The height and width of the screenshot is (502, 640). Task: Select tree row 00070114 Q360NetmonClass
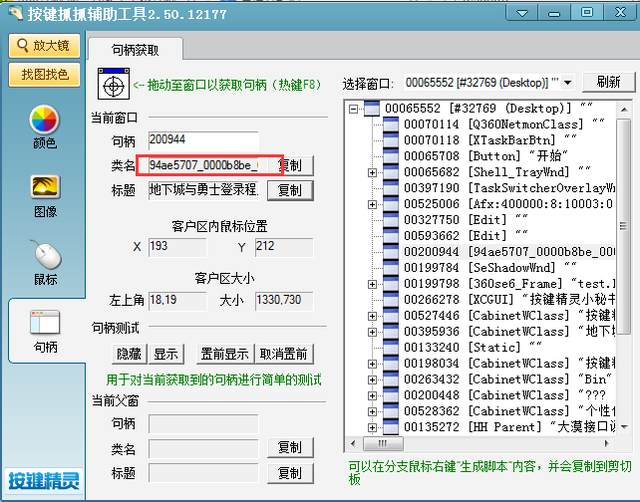point(504,124)
